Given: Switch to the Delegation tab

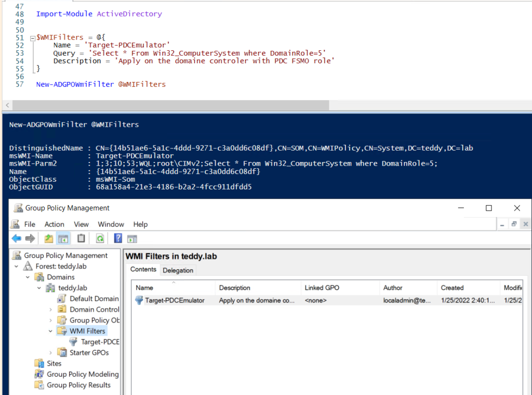Looking at the screenshot, I should 178,270.
